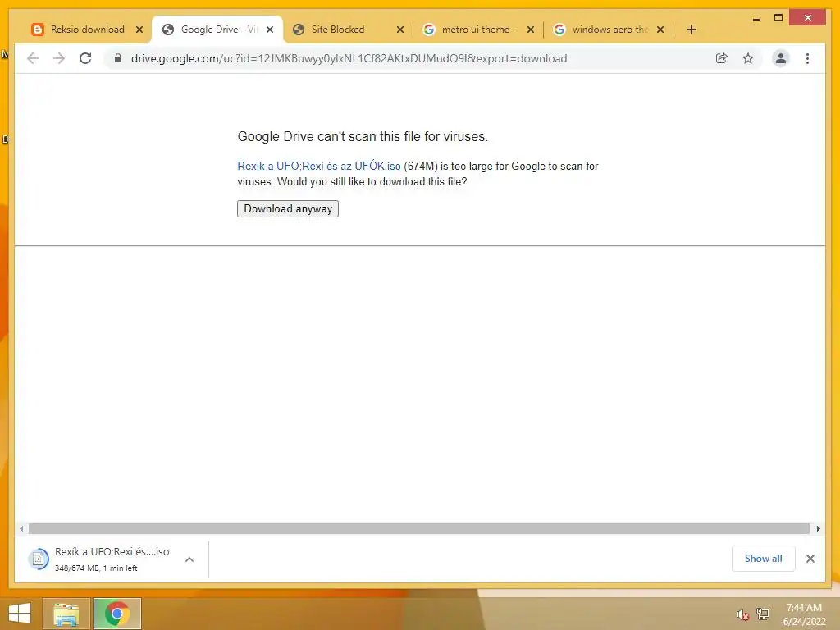Share this page from the address bar
The width and height of the screenshot is (840, 630).
722,58
